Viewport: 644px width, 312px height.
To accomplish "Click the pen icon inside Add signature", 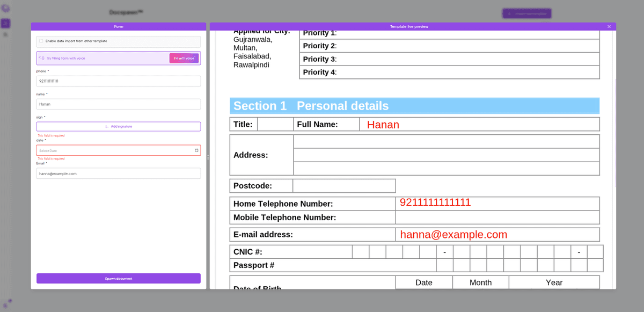I will click(106, 126).
